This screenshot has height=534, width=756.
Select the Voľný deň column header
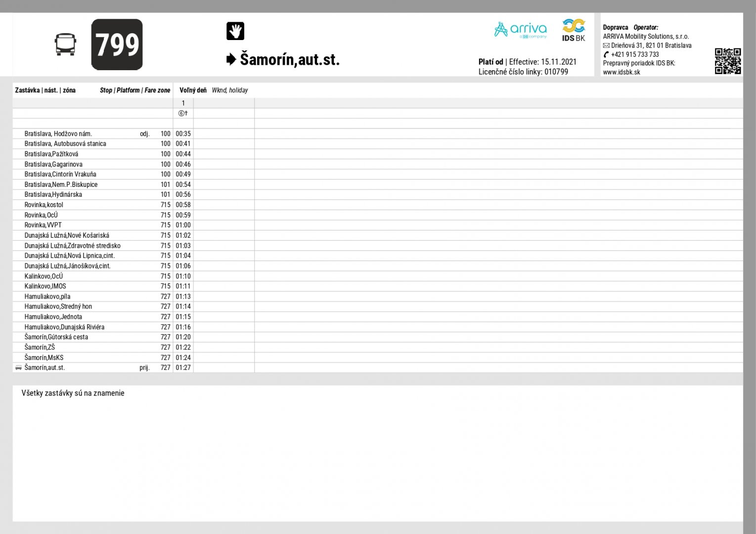coord(193,90)
